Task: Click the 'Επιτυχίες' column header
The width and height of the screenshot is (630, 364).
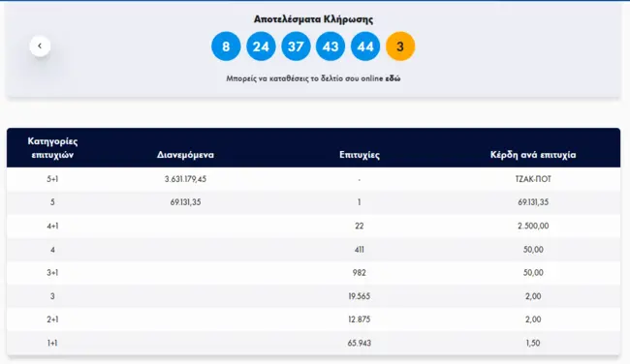Action: (x=360, y=155)
